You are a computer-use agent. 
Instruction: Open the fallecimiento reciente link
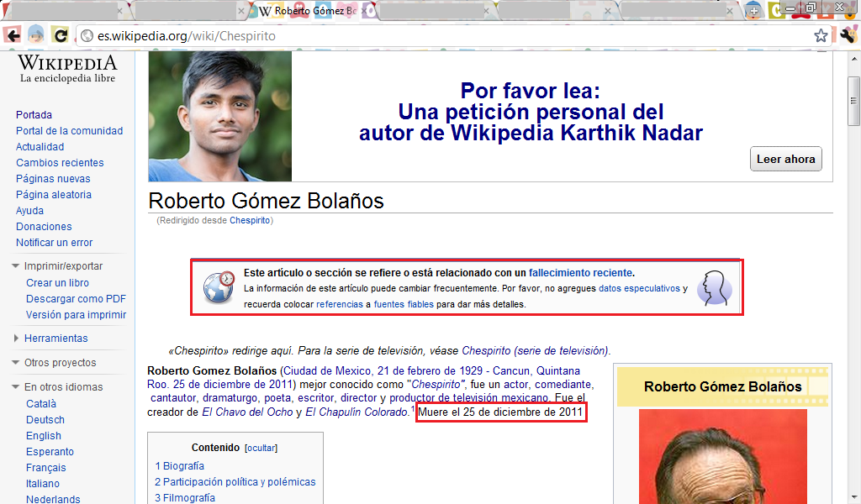[580, 273]
